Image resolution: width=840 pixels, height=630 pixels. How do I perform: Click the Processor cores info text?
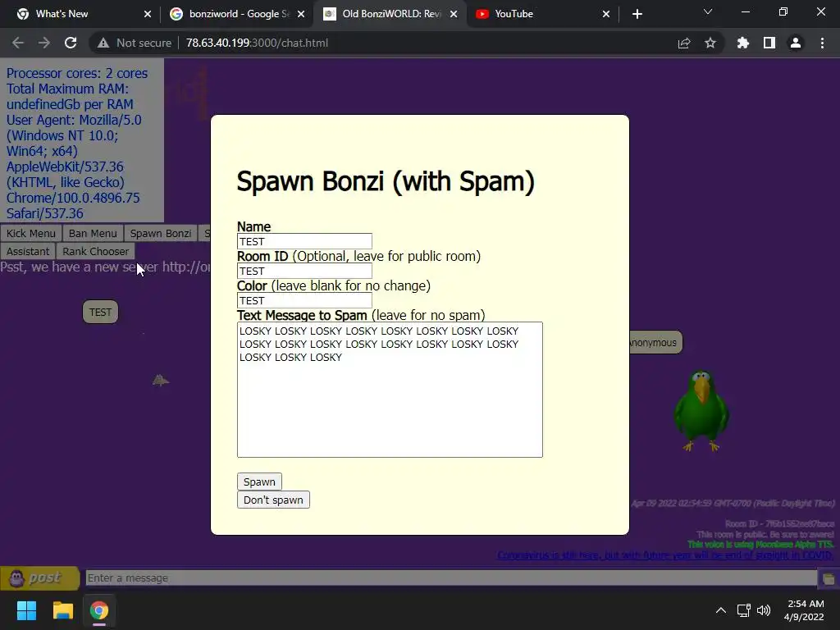coord(77,73)
